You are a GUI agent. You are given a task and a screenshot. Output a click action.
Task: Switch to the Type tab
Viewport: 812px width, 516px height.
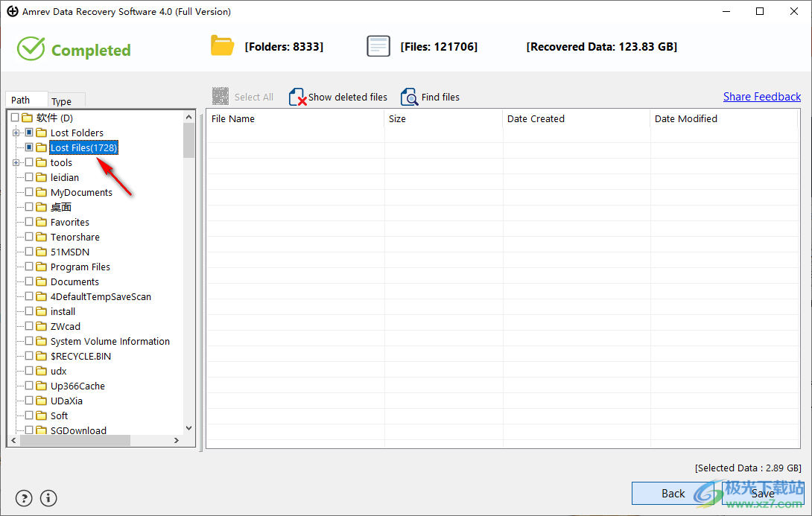pyautogui.click(x=63, y=101)
